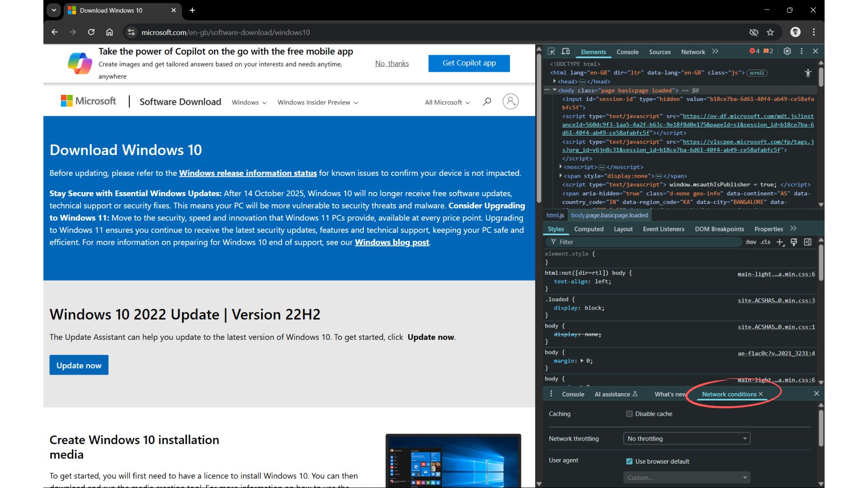The height and width of the screenshot is (488, 868).
Task: Dismiss banner with No, thanks
Action: click(x=392, y=63)
